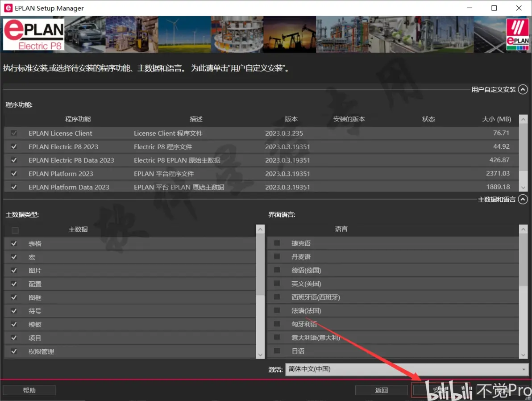Viewport: 532px width, 401px height.
Task: Click version 2023.0.3.235 cell
Action: (x=284, y=134)
